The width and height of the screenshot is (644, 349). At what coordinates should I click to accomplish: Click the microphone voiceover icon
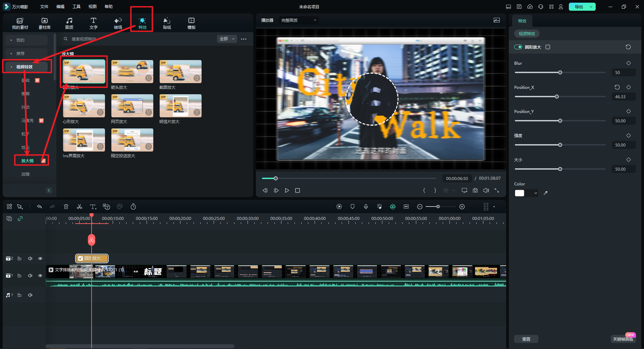pos(366,207)
